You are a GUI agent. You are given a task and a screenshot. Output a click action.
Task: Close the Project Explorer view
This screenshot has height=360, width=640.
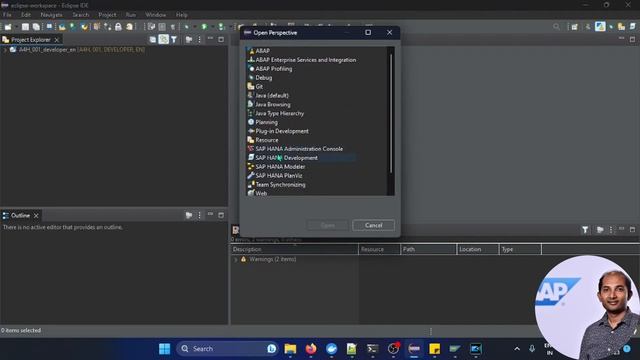pos(57,40)
